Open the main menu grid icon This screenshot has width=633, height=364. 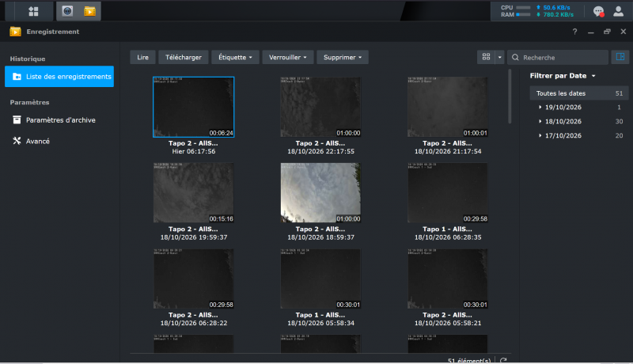coord(33,11)
